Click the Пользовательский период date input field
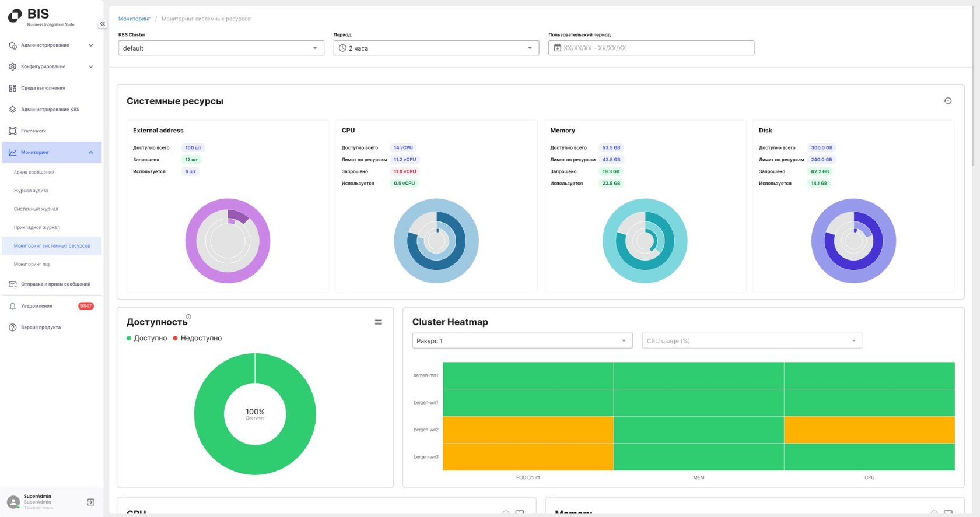980x517 pixels. pos(651,48)
